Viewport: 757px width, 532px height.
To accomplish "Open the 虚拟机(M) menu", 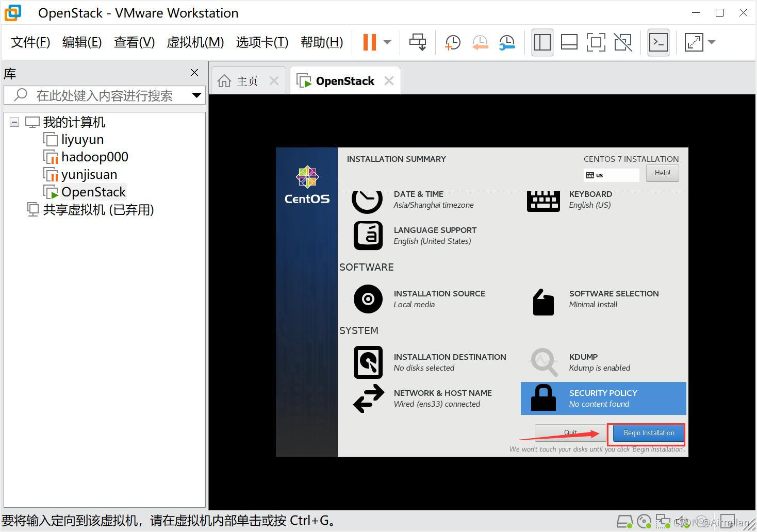I will pyautogui.click(x=195, y=42).
